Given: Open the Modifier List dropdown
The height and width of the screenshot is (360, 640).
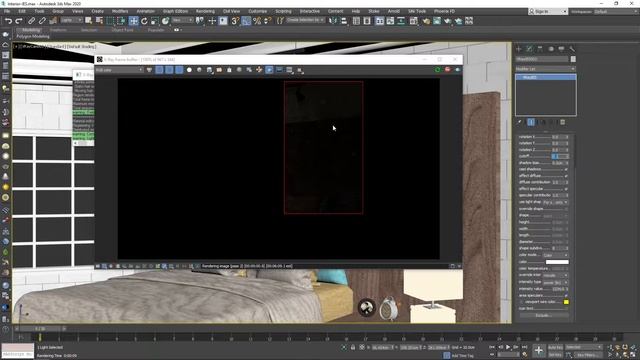Looking at the screenshot, I should (545, 69).
